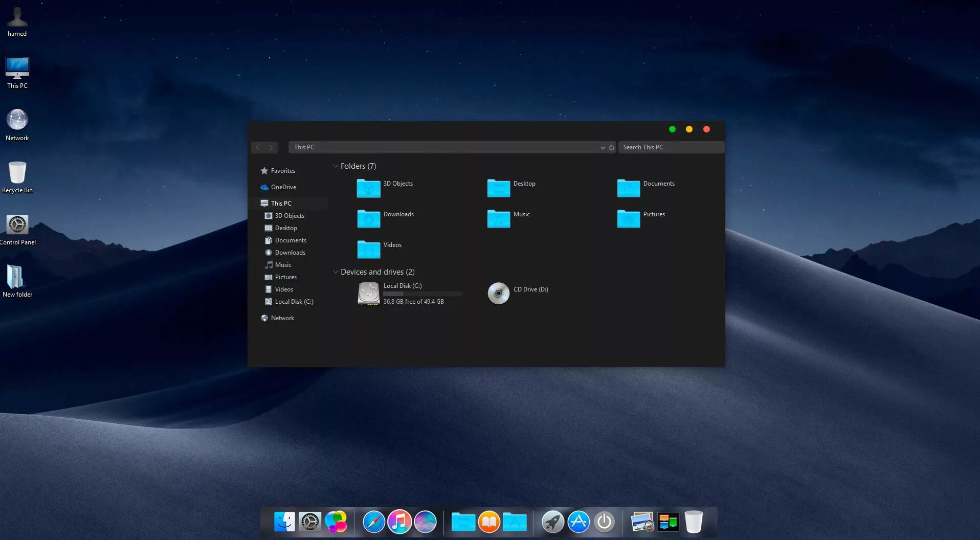980x540 pixels.
Task: Select Favorites in the navigation pane
Action: click(278, 171)
